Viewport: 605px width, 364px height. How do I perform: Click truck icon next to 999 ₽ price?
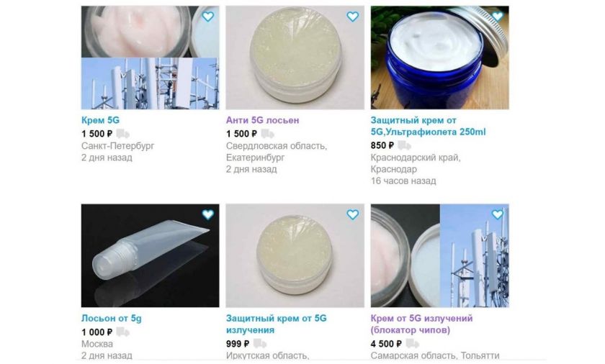point(260,344)
